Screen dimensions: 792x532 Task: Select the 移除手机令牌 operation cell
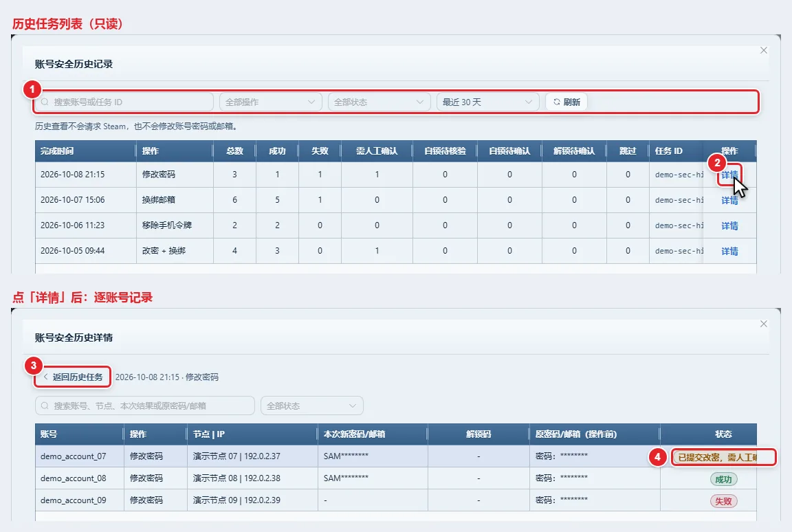point(175,225)
